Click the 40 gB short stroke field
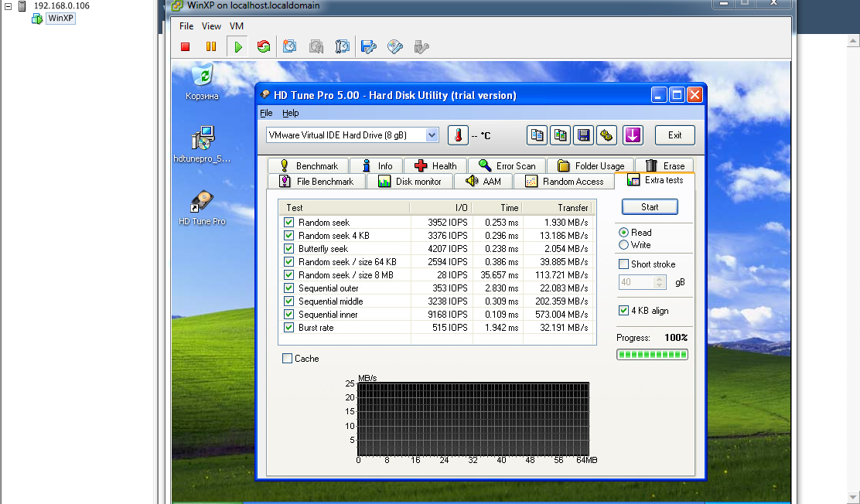This screenshot has height=504, width=860. pyautogui.click(x=636, y=282)
